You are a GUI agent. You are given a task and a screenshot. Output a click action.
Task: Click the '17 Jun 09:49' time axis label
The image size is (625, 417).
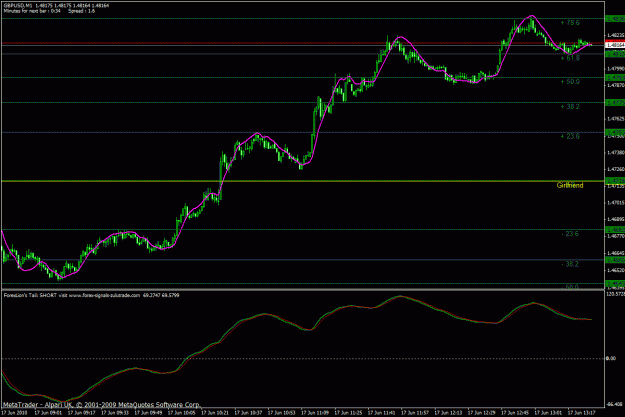[x=148, y=413]
